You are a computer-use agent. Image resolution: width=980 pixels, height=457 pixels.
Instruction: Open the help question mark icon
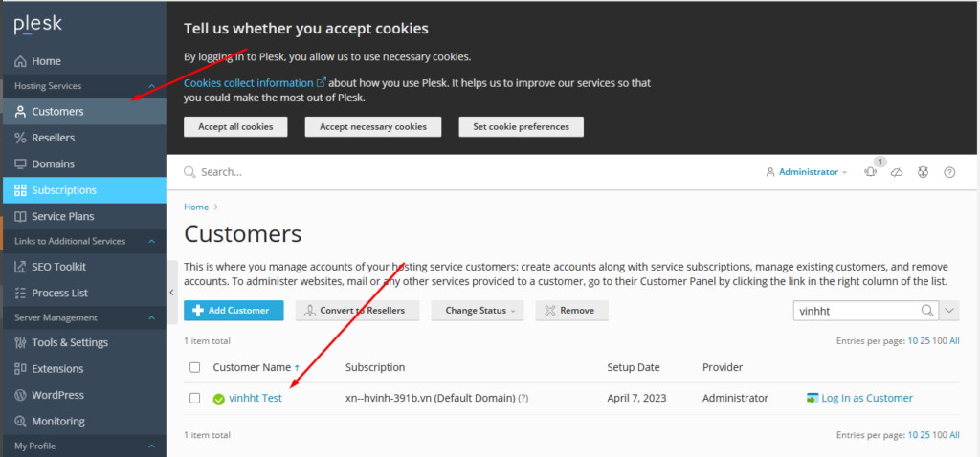pyautogui.click(x=949, y=172)
